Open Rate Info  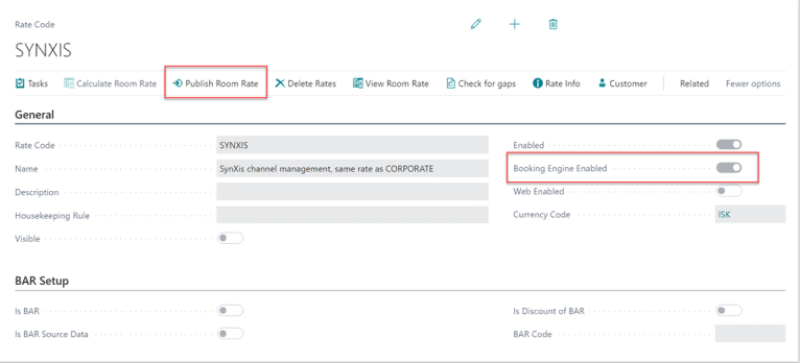(556, 84)
